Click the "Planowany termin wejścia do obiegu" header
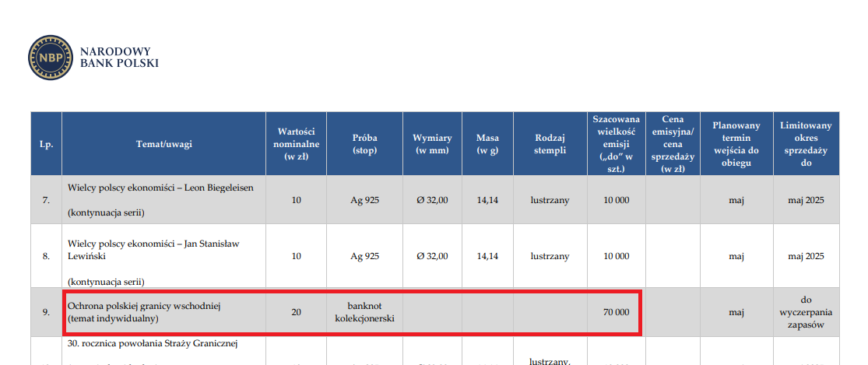This screenshot has height=365, width=868. 736,144
